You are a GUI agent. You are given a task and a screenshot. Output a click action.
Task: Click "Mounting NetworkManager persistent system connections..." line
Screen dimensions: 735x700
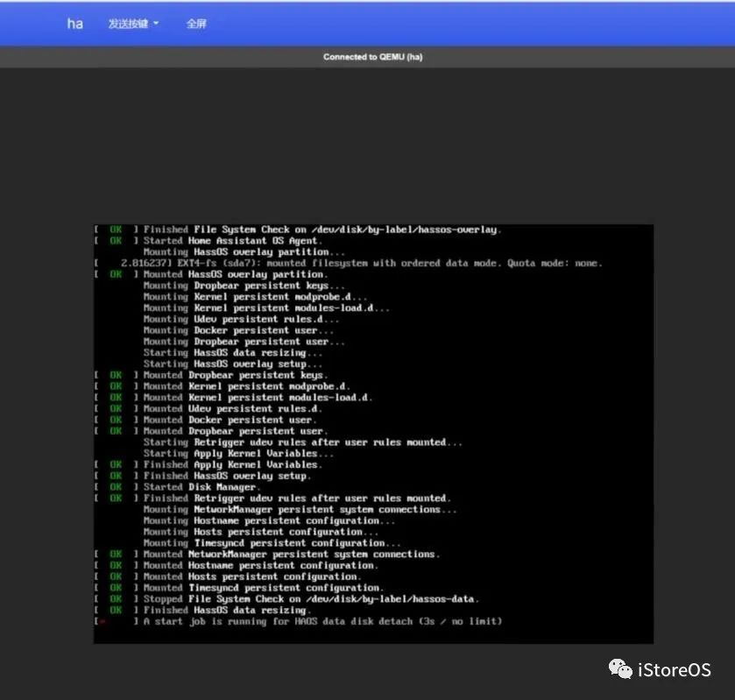(300, 510)
